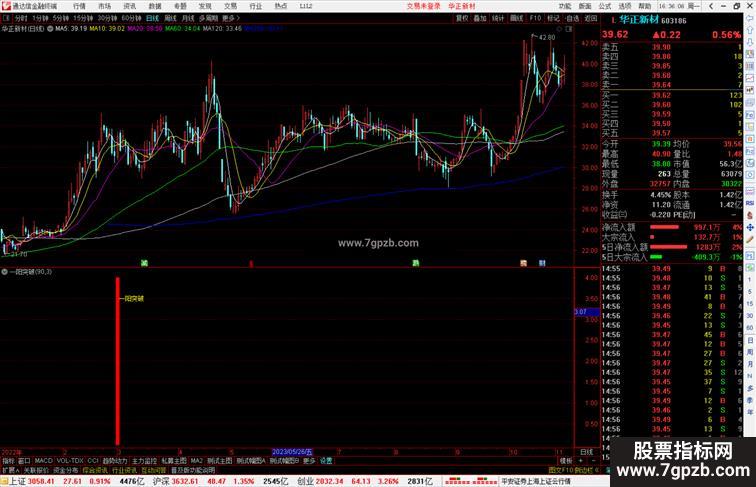The height and width of the screenshot is (487, 756).
Task: Open the 日线 period selector at bottom right
Action: (586, 452)
